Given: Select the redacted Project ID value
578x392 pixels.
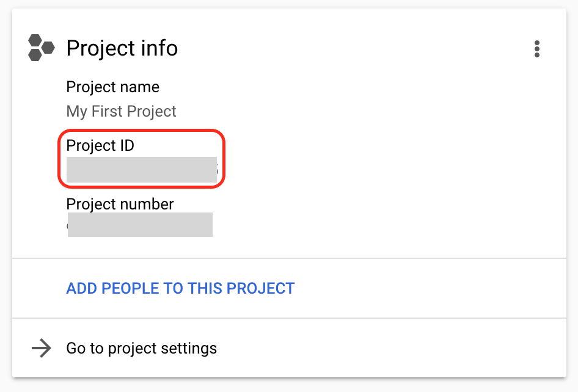Looking at the screenshot, I should point(142,170).
